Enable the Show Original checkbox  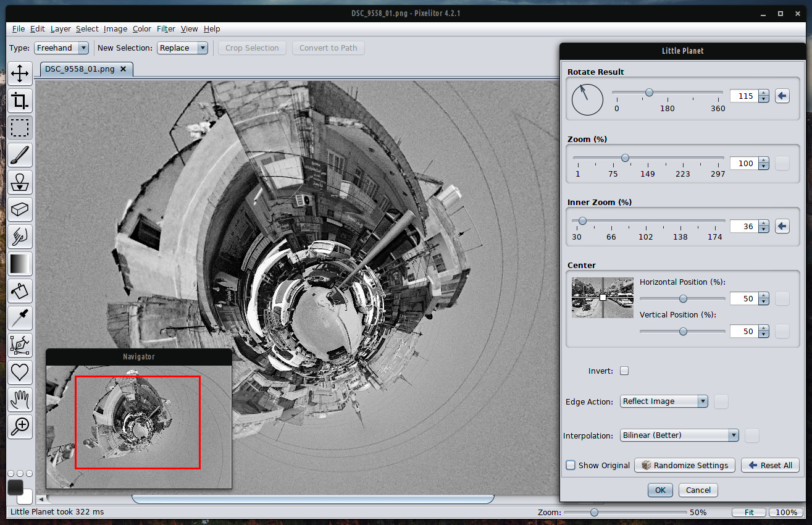coord(571,465)
